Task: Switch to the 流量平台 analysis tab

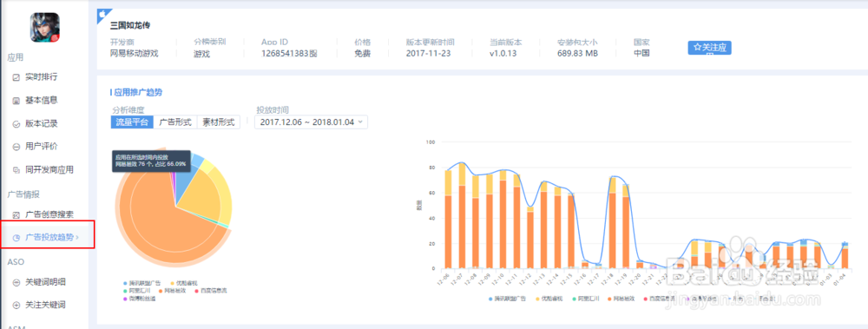Action: click(132, 122)
